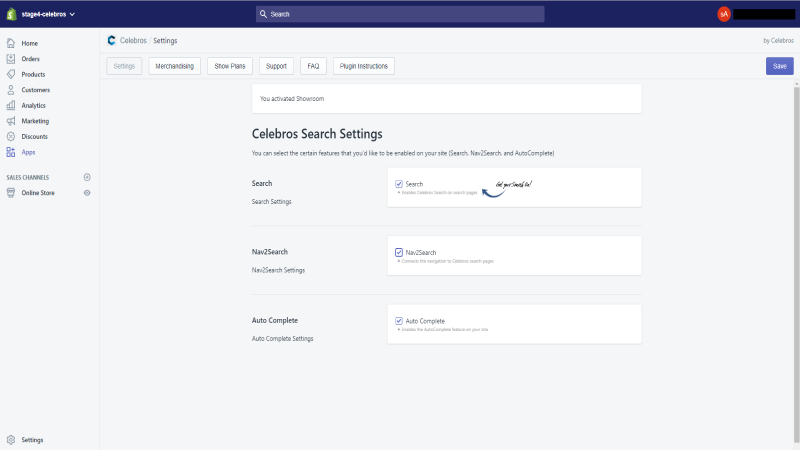Toggle the Nav2Search checkbox
Image resolution: width=800 pixels, height=450 pixels.
[x=399, y=253]
